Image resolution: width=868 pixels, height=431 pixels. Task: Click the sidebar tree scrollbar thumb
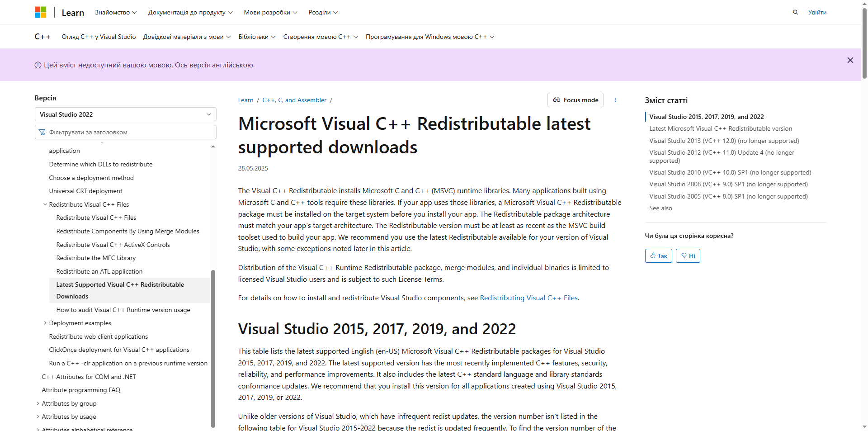213,348
